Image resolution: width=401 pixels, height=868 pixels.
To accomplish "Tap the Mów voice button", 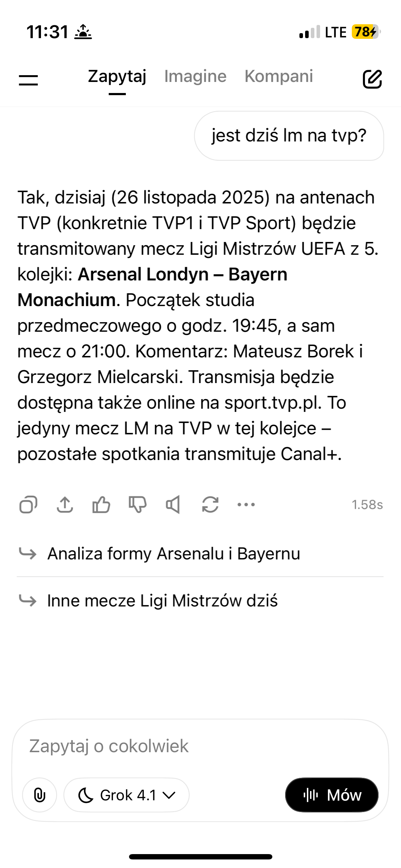I will click(332, 795).
